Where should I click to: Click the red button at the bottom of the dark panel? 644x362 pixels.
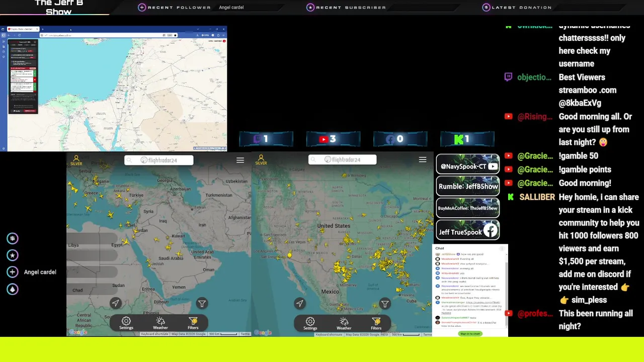tap(30, 111)
